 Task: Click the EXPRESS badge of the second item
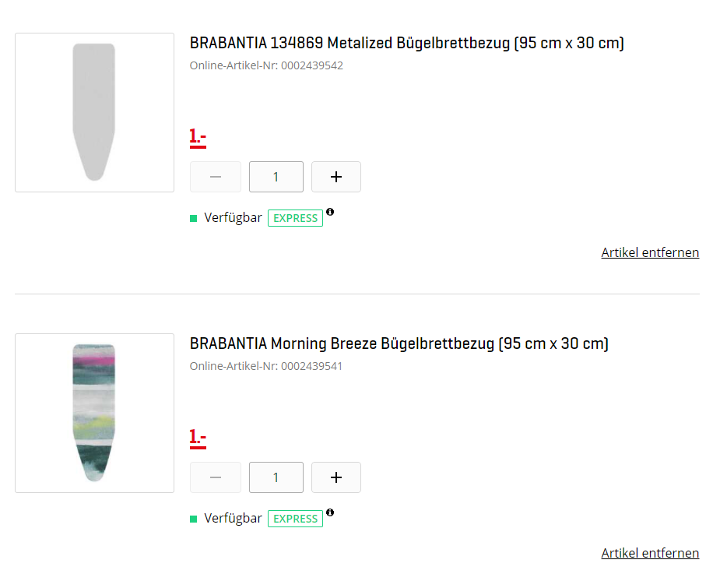295,519
